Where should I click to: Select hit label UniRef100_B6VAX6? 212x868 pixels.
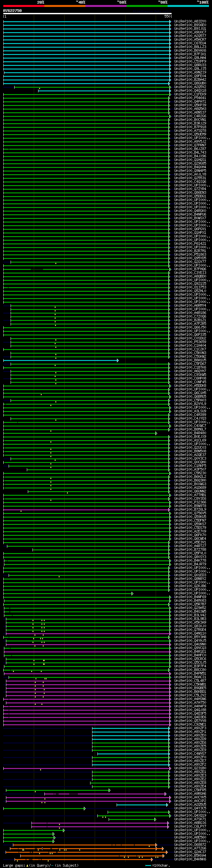coord(190,51)
